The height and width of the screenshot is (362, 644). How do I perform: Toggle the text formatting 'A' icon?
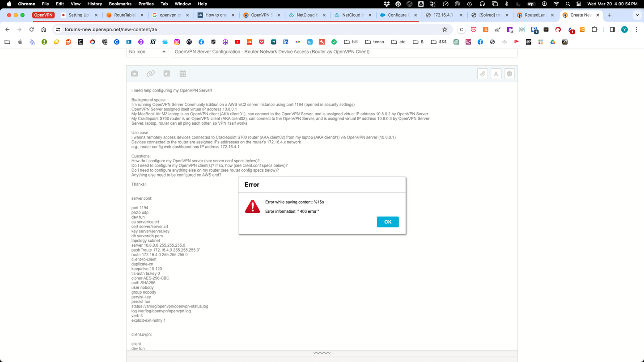pyautogui.click(x=496, y=74)
